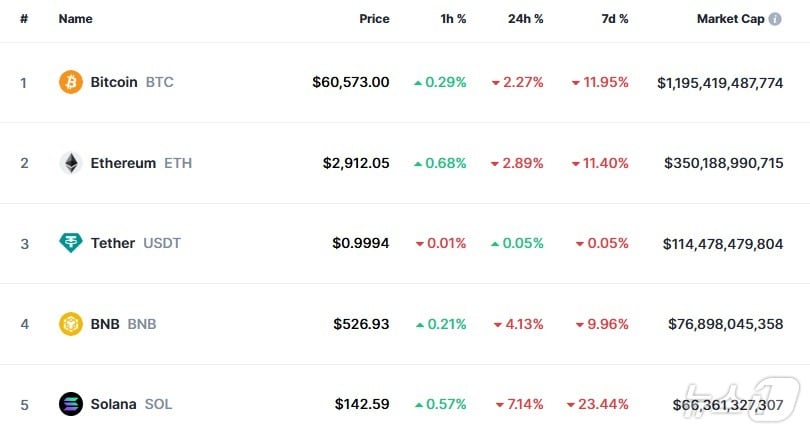
Task: Click Bitcoin's market cap value
Action: [x=720, y=82]
